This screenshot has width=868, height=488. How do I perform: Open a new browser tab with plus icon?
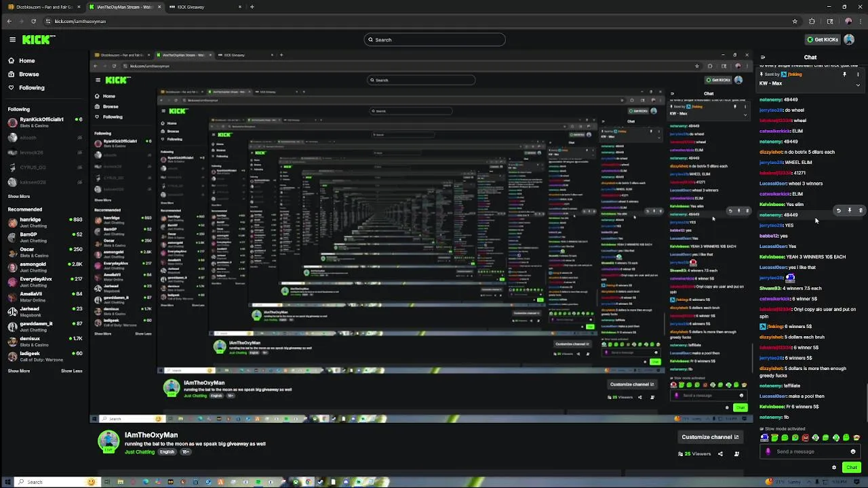(x=252, y=7)
